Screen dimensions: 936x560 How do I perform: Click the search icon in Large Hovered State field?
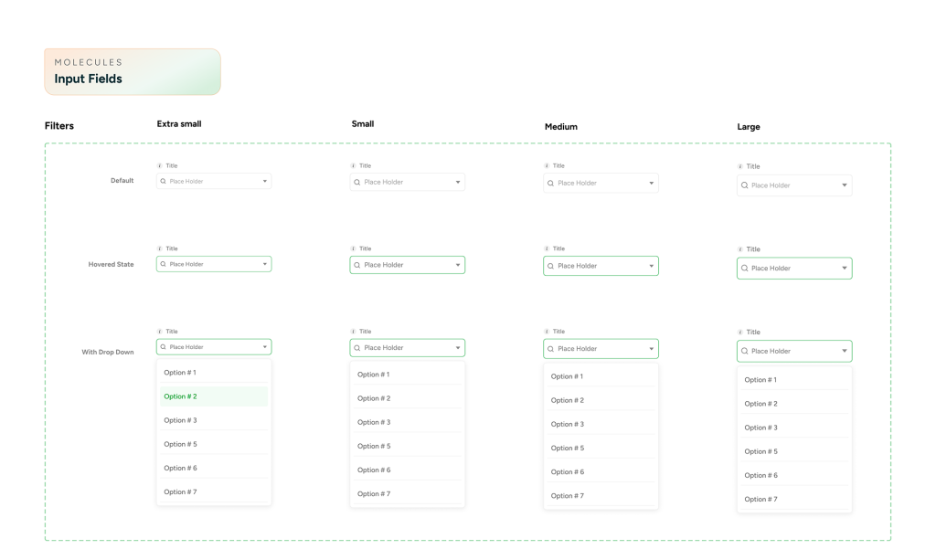[745, 269]
